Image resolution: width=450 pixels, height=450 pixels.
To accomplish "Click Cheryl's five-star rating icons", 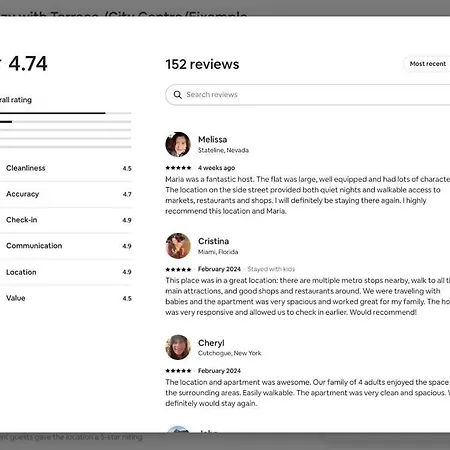I will [178, 371].
